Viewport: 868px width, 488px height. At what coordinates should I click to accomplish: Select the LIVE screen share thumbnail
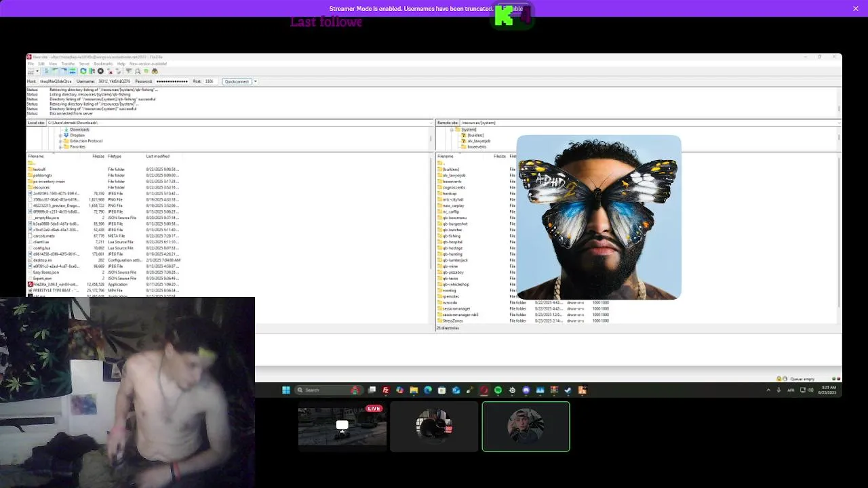click(342, 426)
